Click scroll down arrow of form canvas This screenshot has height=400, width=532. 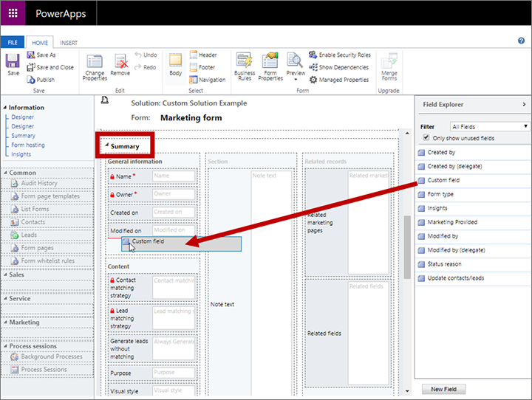(x=407, y=391)
